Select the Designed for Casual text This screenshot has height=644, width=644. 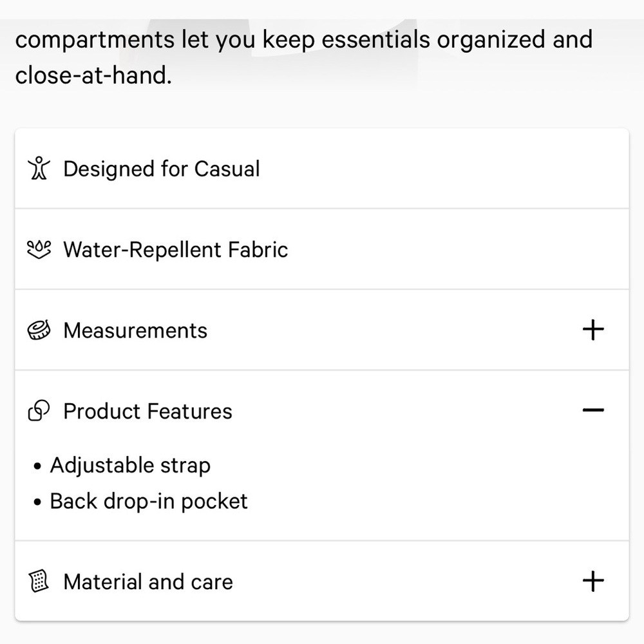[x=161, y=169]
